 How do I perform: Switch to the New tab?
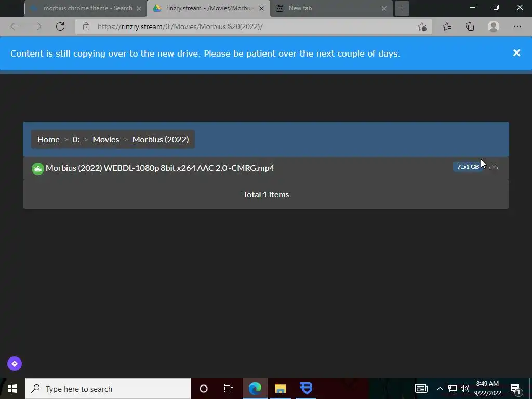[331, 8]
